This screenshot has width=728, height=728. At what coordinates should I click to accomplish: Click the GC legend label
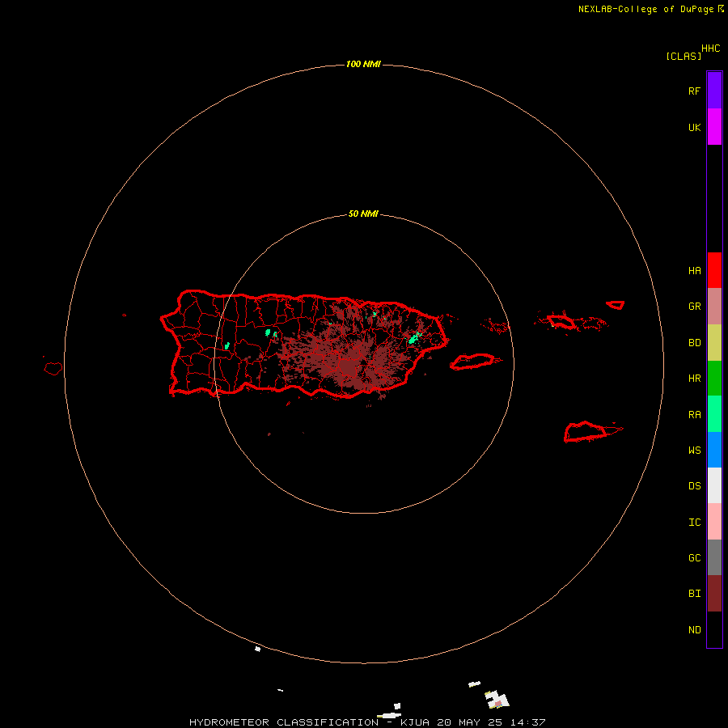(694, 558)
